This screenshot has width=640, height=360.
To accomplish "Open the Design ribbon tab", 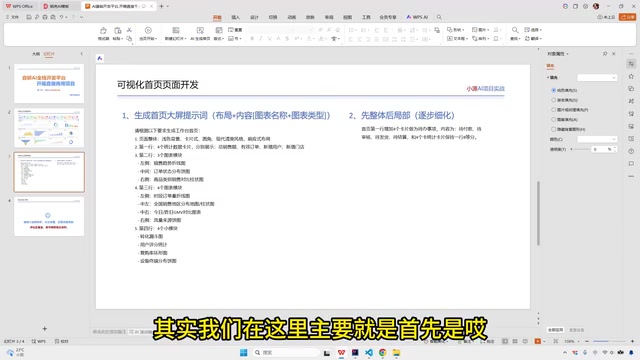I will [x=254, y=17].
